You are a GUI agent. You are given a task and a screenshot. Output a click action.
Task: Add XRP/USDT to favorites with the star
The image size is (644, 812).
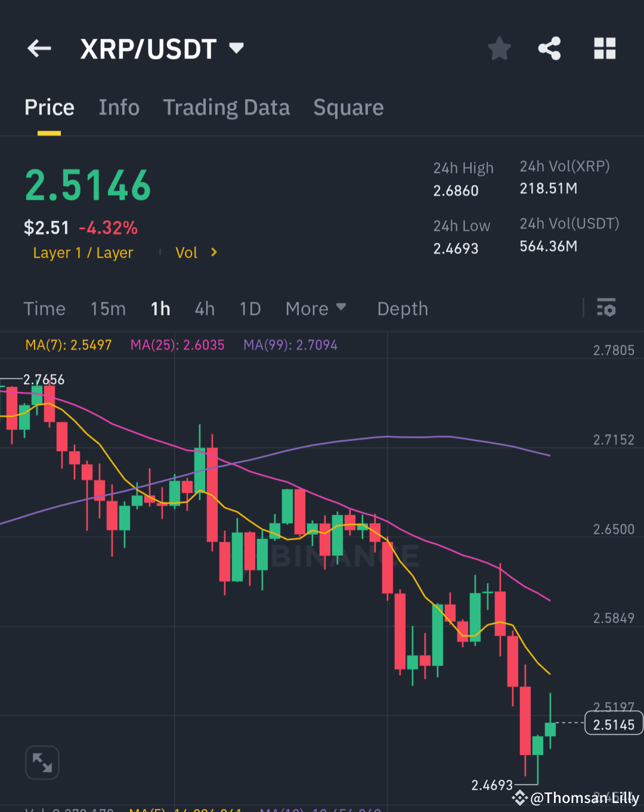click(499, 49)
